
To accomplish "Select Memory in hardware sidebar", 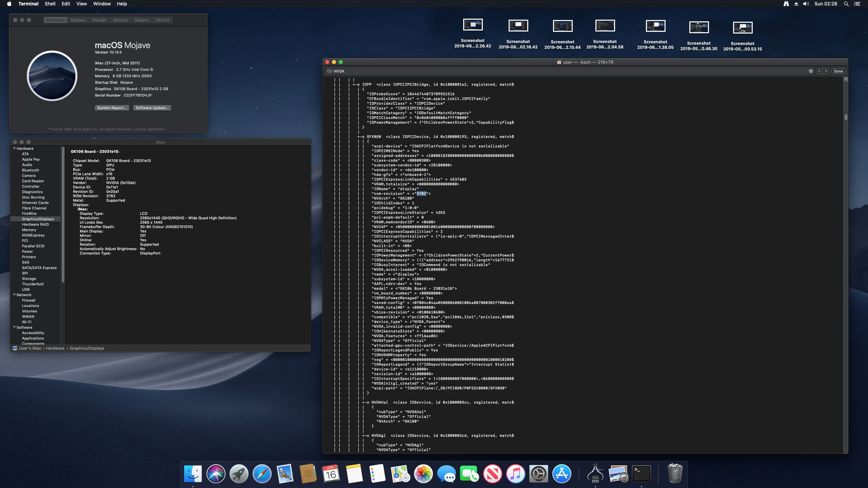I will (x=29, y=230).
